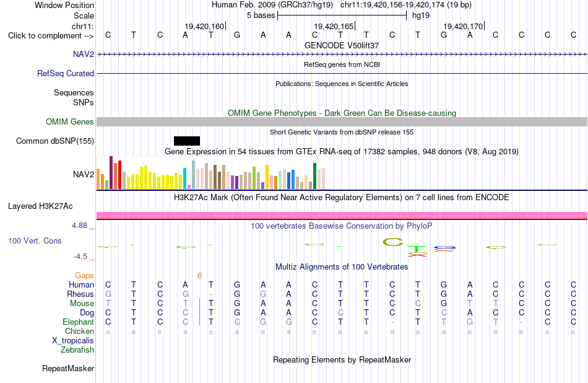
Task: Click the Scale label
Action: 84,15
